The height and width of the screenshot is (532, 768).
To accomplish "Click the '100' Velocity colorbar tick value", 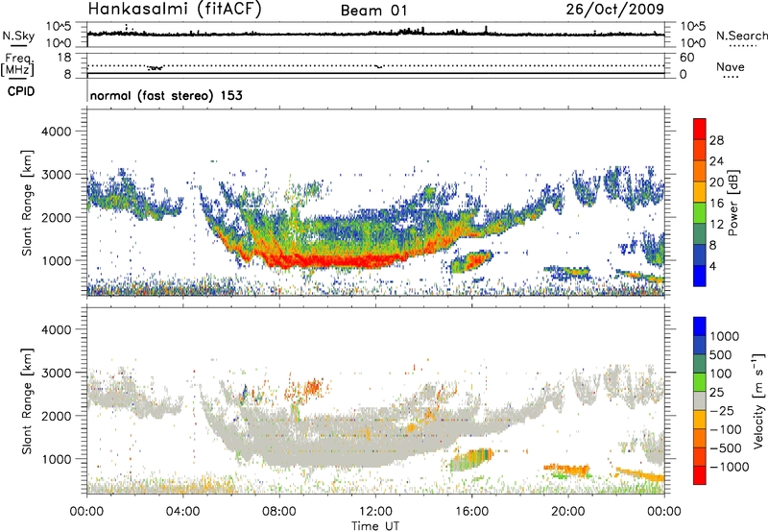I will 721,374.
